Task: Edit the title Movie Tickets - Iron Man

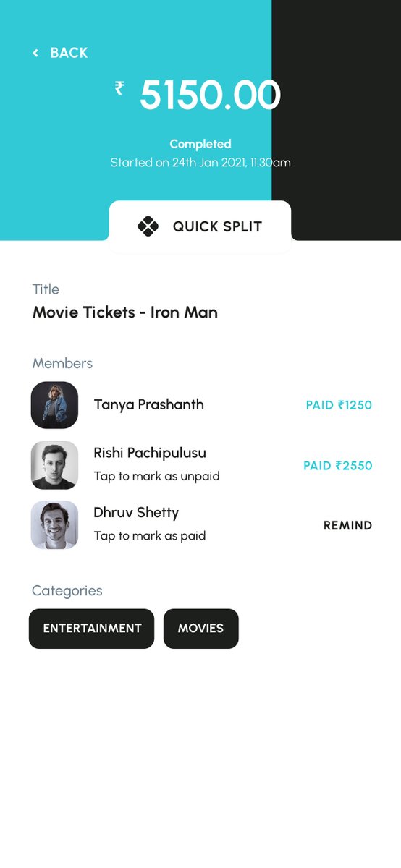Action: point(125,312)
